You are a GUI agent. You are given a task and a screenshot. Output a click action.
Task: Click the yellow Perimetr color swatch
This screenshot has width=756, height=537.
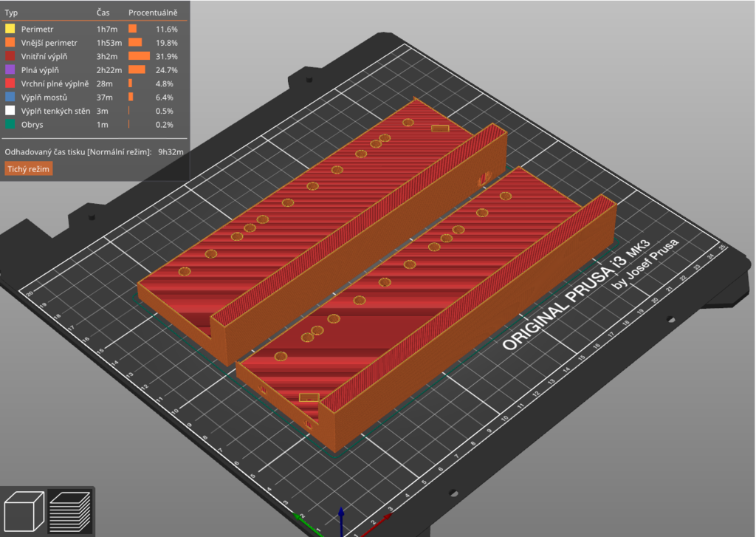point(10,29)
